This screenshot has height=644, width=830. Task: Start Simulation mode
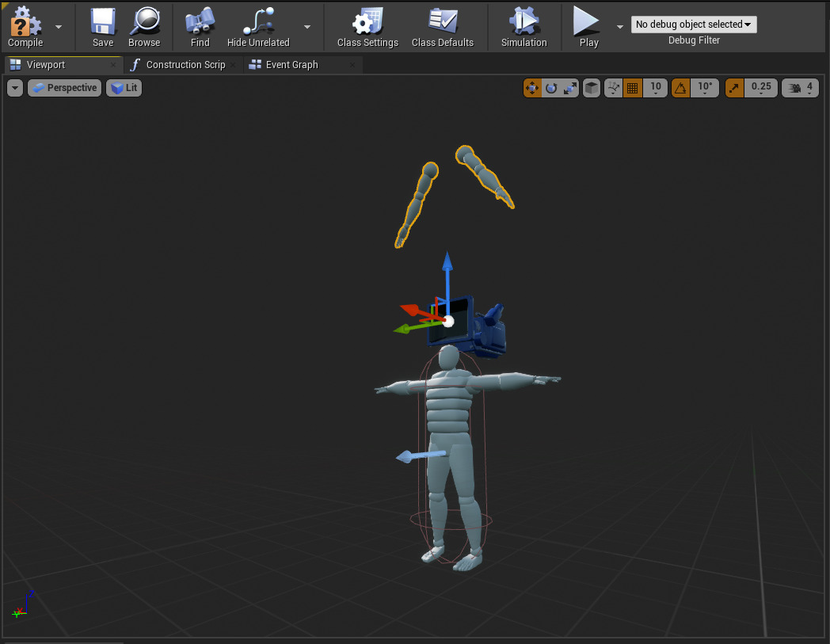(524, 24)
